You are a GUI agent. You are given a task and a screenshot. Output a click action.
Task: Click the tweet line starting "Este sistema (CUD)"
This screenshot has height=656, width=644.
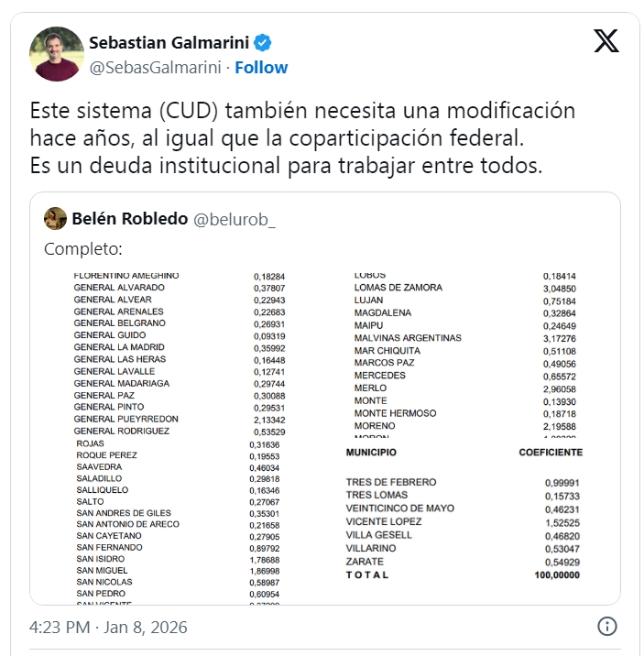click(302, 112)
